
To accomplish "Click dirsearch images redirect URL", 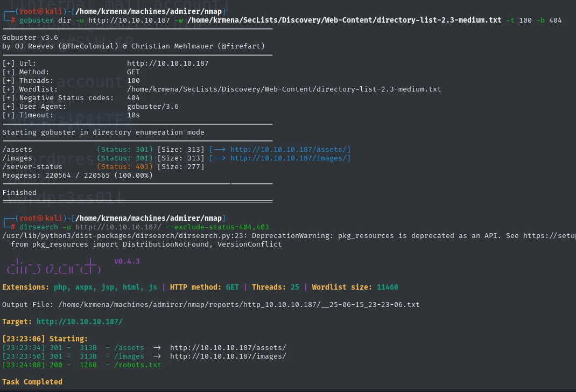I will (x=228, y=356).
